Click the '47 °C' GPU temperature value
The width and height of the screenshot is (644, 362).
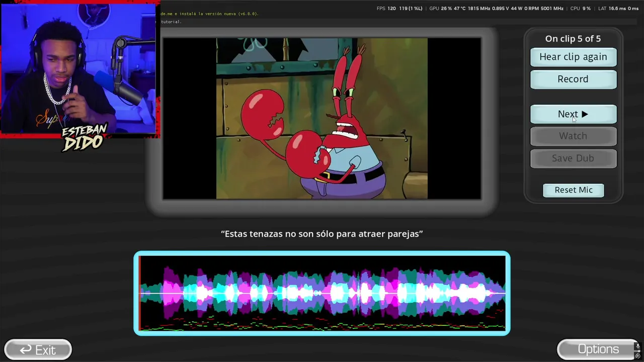460,9
